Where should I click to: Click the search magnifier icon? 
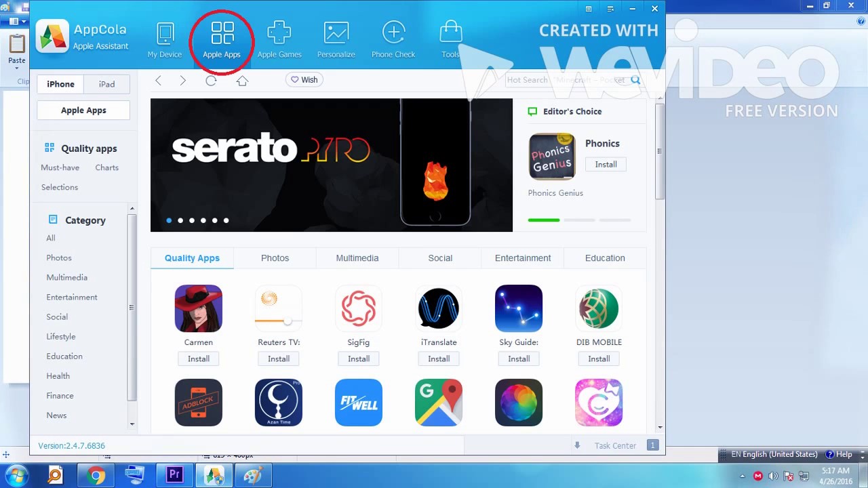click(635, 79)
